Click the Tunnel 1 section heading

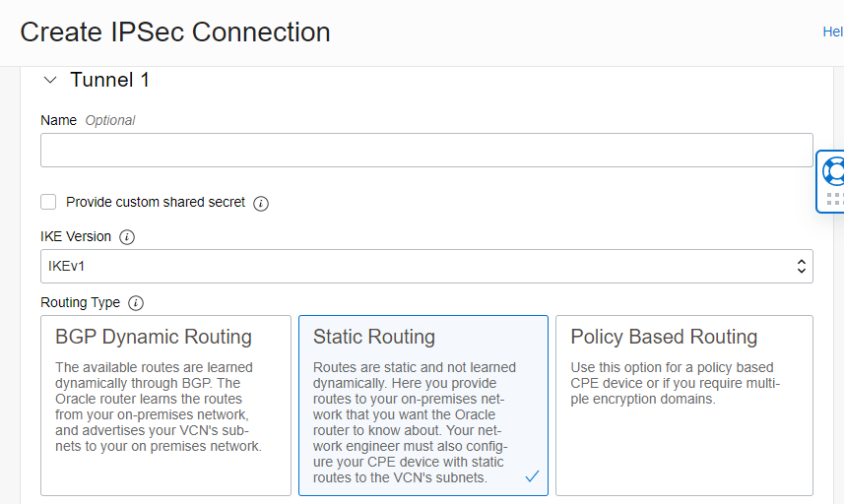tap(109, 80)
